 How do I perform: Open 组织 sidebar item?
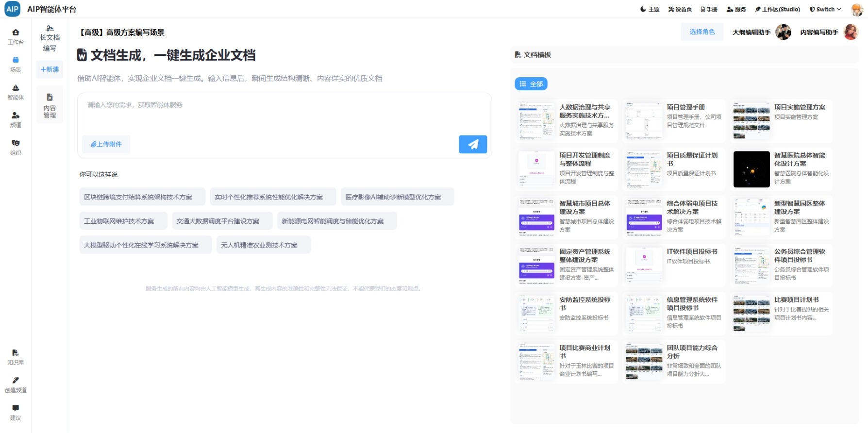[16, 147]
